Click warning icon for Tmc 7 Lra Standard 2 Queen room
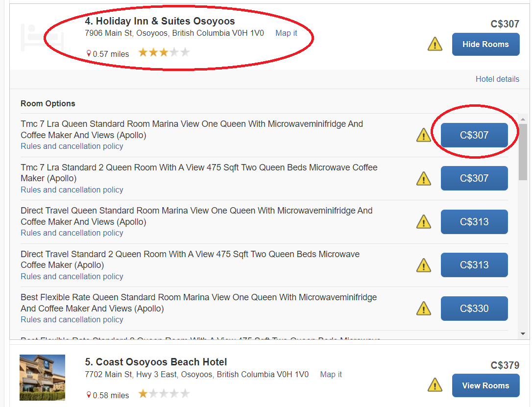532x407 pixels. pos(423,178)
